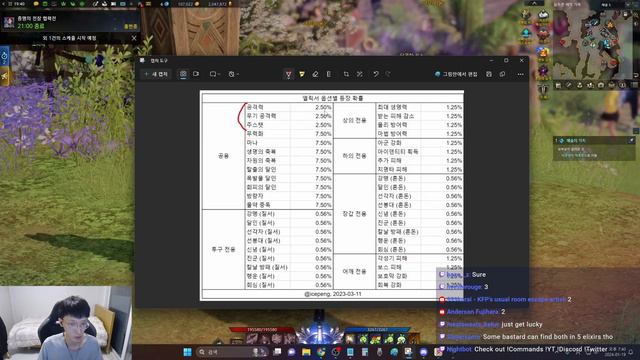This screenshot has height=360, width=640.
Task: Click the sword emblem icon below buff icons
Action: [544, 90]
